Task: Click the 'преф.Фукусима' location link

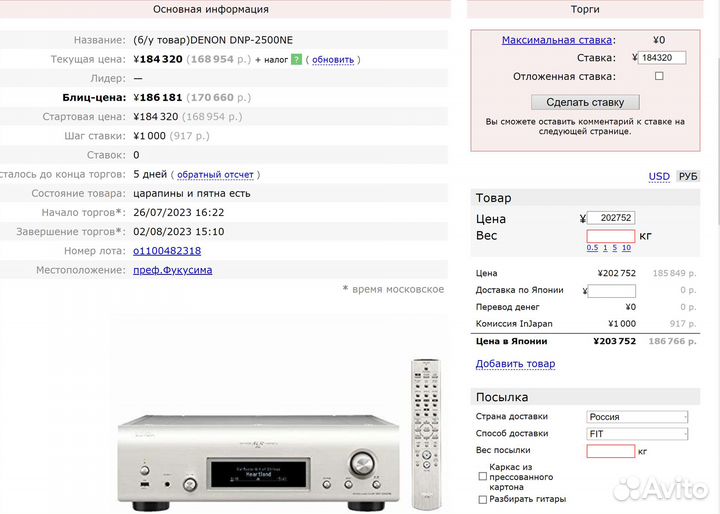Action: point(173,270)
